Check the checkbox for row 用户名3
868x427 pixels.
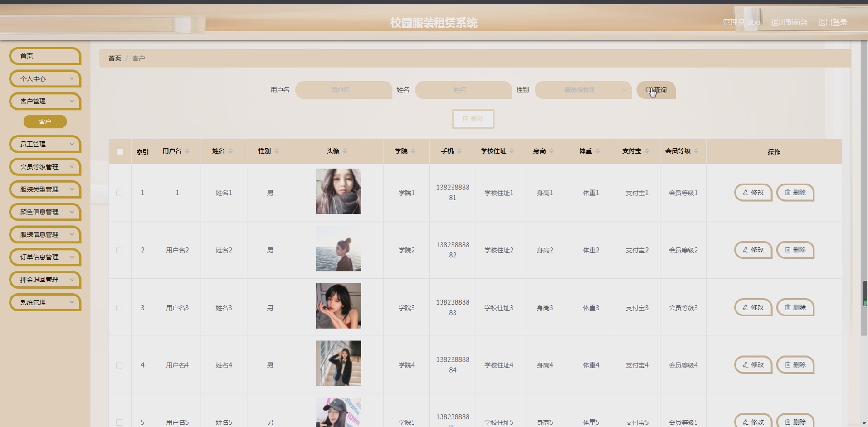(x=119, y=308)
